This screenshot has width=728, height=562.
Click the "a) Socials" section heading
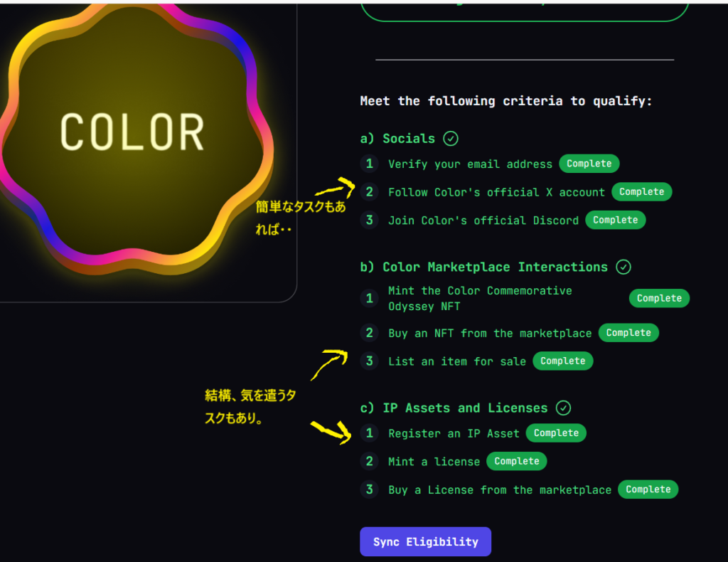coord(397,139)
